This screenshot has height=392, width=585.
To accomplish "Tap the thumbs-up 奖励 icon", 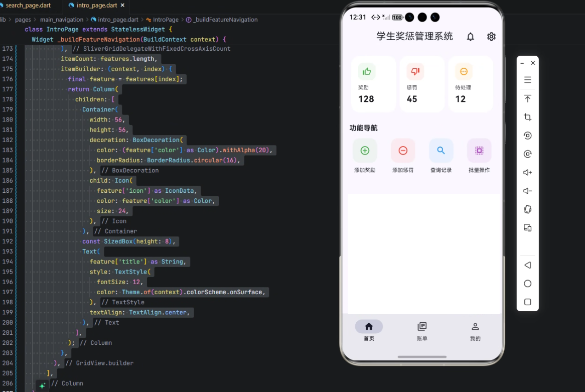I will click(x=367, y=71).
